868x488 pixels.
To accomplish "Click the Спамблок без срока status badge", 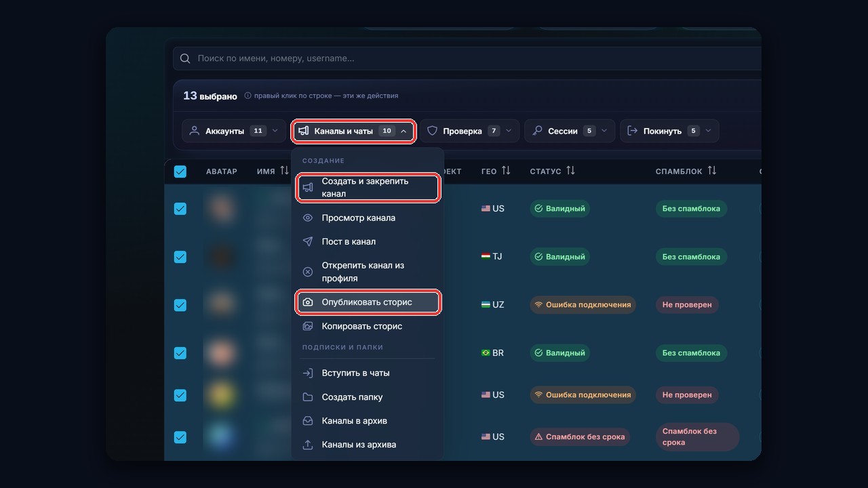I will coord(580,437).
